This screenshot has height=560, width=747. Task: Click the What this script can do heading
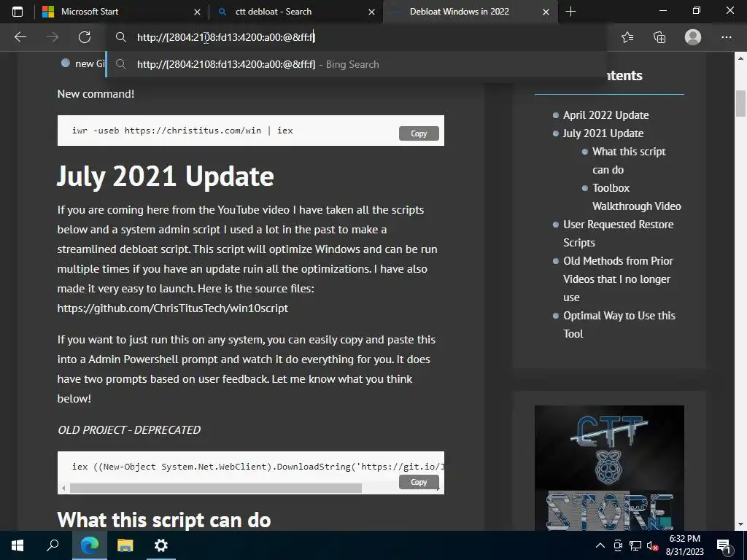coord(164,519)
